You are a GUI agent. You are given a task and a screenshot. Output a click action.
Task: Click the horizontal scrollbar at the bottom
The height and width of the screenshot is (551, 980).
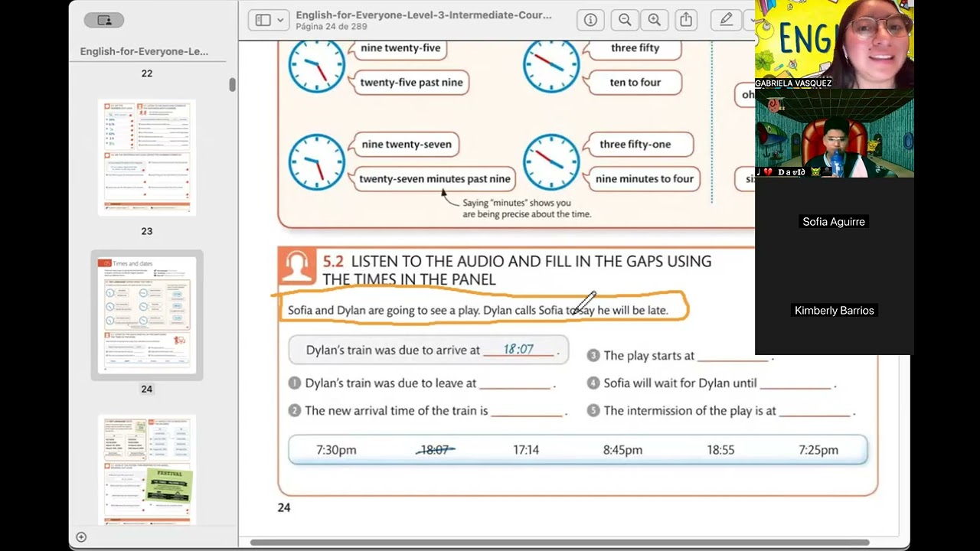559,543
